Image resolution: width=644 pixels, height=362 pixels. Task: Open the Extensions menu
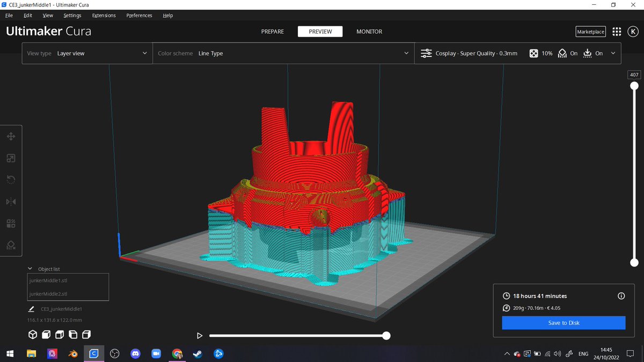click(x=104, y=16)
